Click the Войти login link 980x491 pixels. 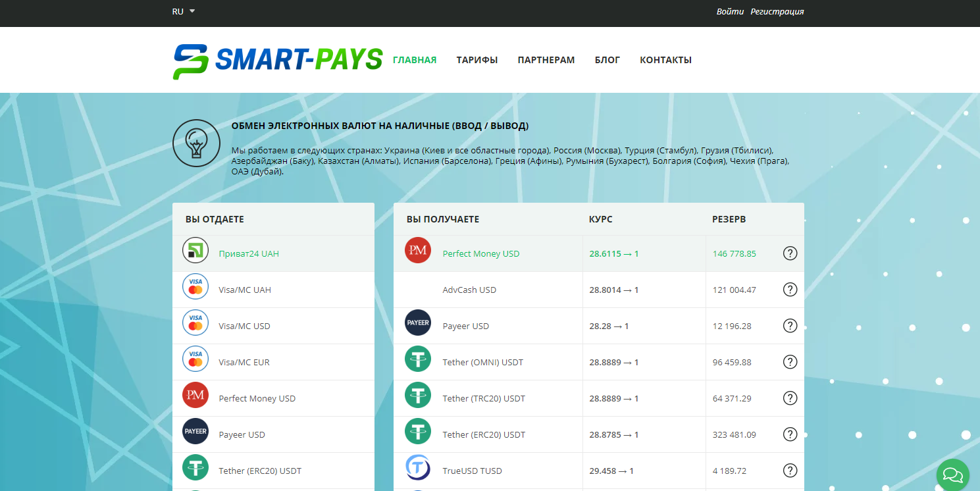(730, 12)
